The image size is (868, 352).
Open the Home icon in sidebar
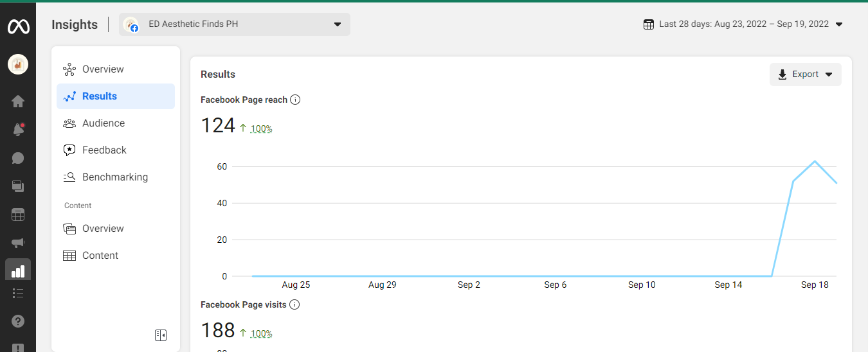click(18, 101)
